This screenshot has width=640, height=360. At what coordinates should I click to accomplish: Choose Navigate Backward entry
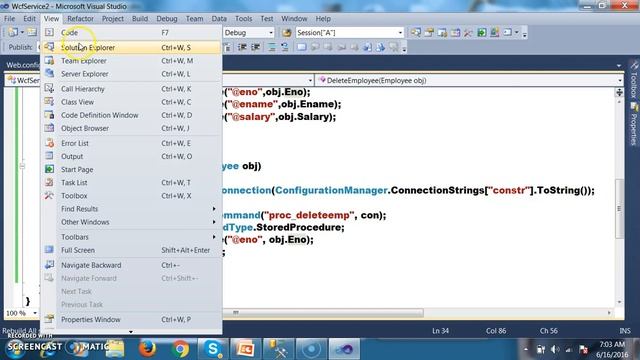(131, 265)
